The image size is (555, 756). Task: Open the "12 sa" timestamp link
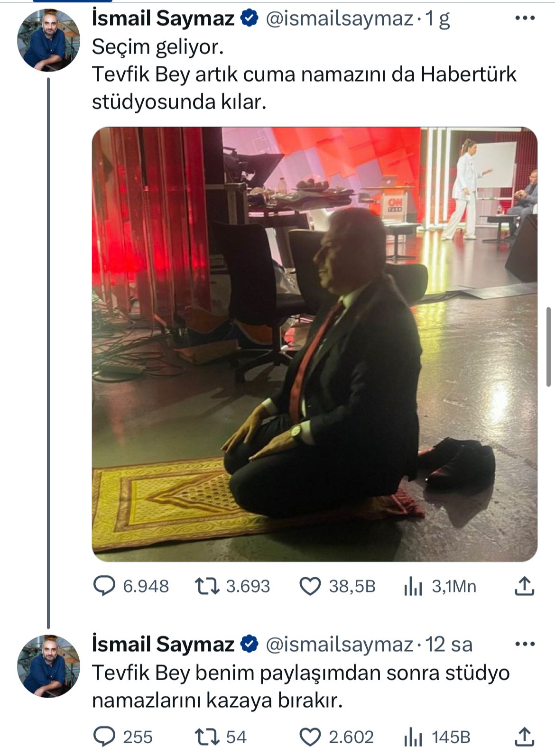449,644
